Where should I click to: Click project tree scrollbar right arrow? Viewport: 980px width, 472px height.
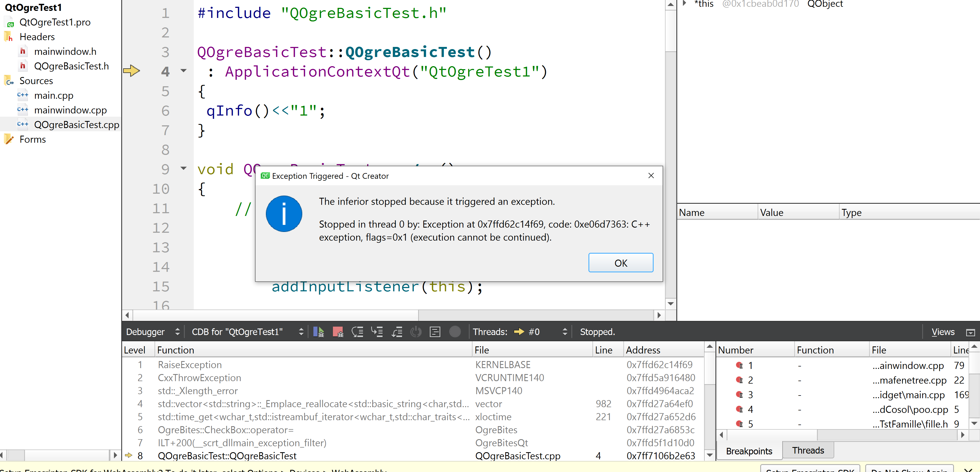(x=115, y=455)
